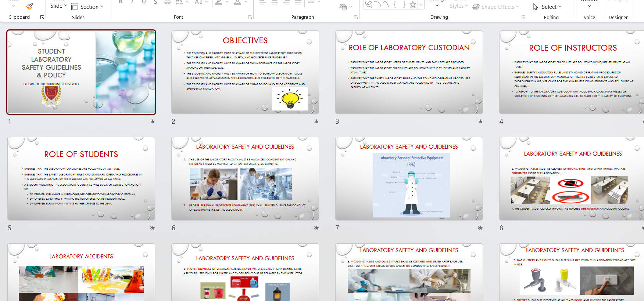Select slide 4 Role of Instructors thumbnail
Viewport: 644px width, 301px height.
572,72
